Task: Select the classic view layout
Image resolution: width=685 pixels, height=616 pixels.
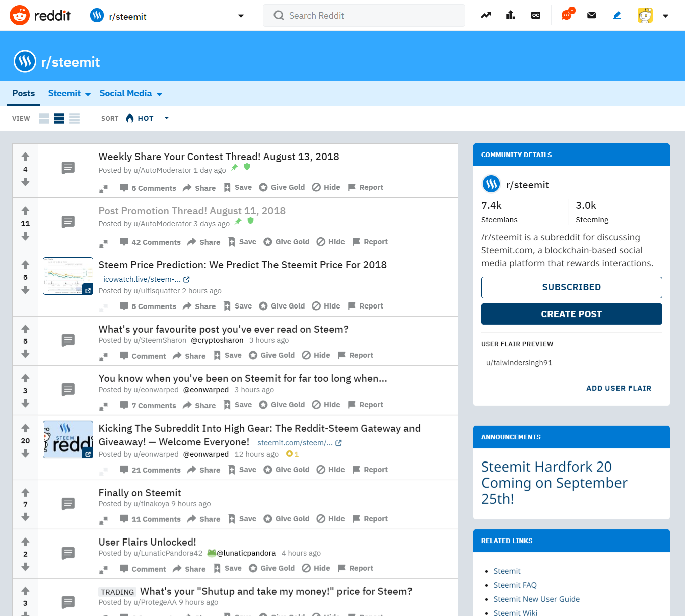Action: tap(59, 118)
